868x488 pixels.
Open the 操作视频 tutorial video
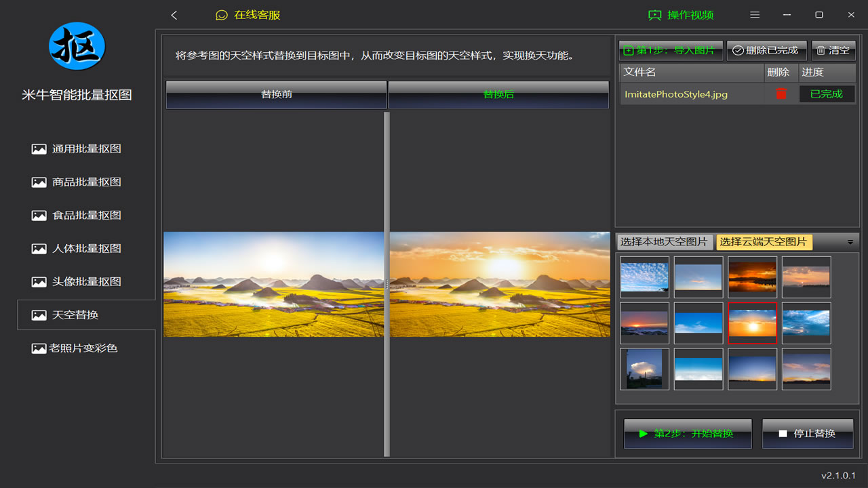[682, 15]
